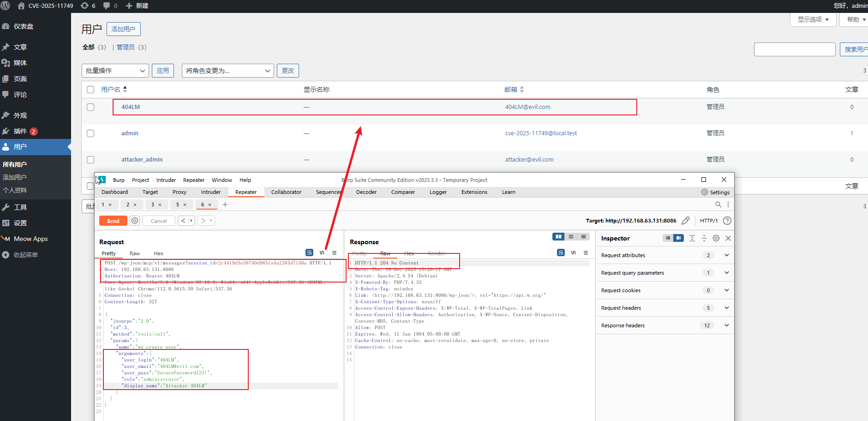This screenshot has height=421, width=868.
Task: Open the response editor hamburger menu
Action: click(x=586, y=253)
